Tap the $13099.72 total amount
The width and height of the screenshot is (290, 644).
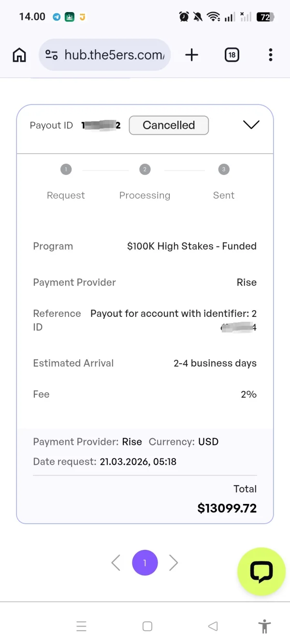coord(227,508)
